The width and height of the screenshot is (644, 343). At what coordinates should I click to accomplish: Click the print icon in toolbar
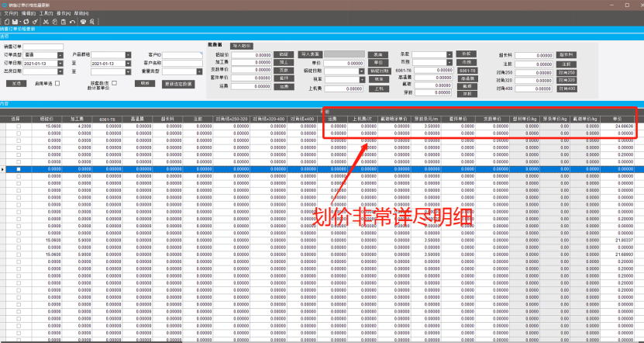(x=83, y=22)
